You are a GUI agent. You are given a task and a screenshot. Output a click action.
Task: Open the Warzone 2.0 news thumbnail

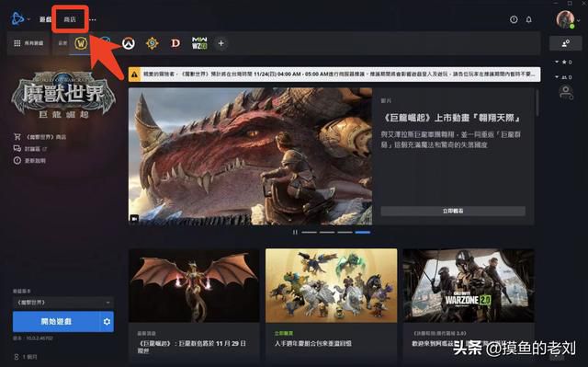pyautogui.click(x=469, y=285)
